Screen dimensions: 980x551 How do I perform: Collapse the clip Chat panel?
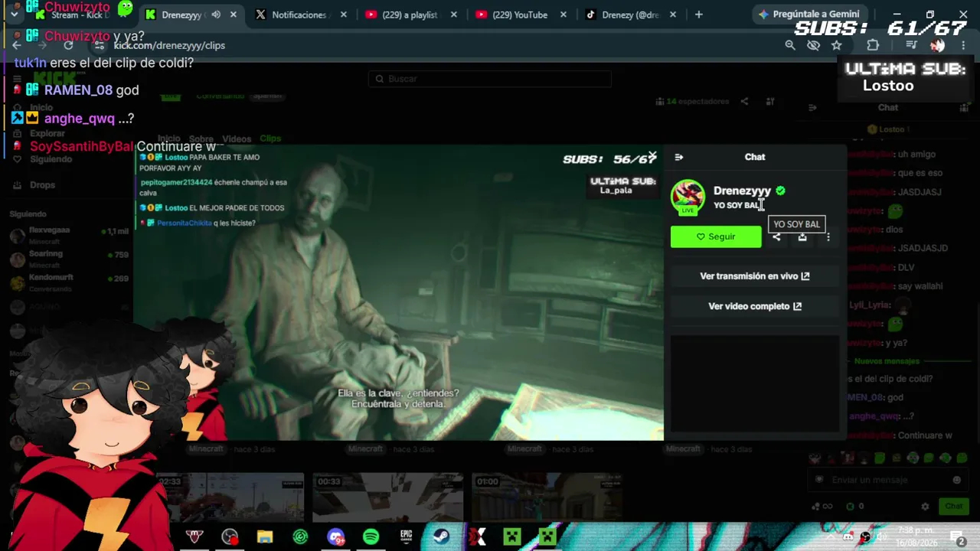(679, 157)
